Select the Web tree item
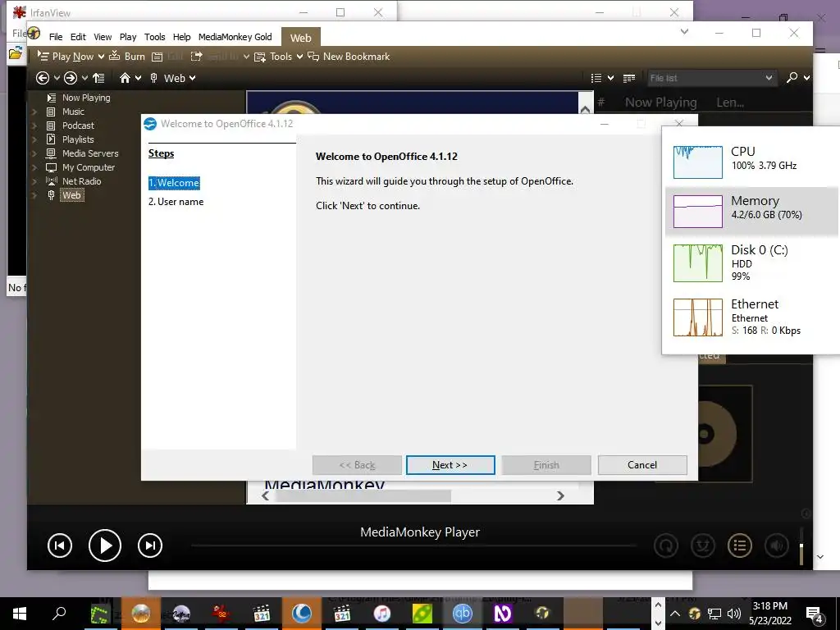This screenshot has width=840, height=630. pos(71,195)
